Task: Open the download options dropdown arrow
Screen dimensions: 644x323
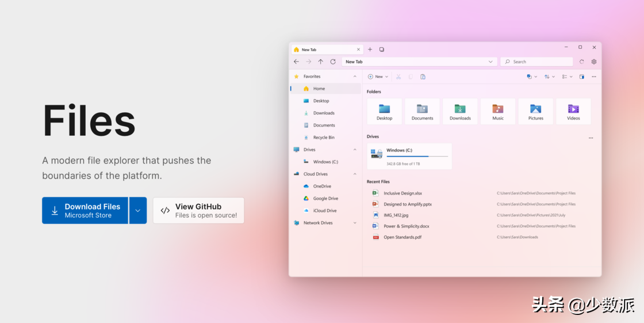Action: point(138,211)
